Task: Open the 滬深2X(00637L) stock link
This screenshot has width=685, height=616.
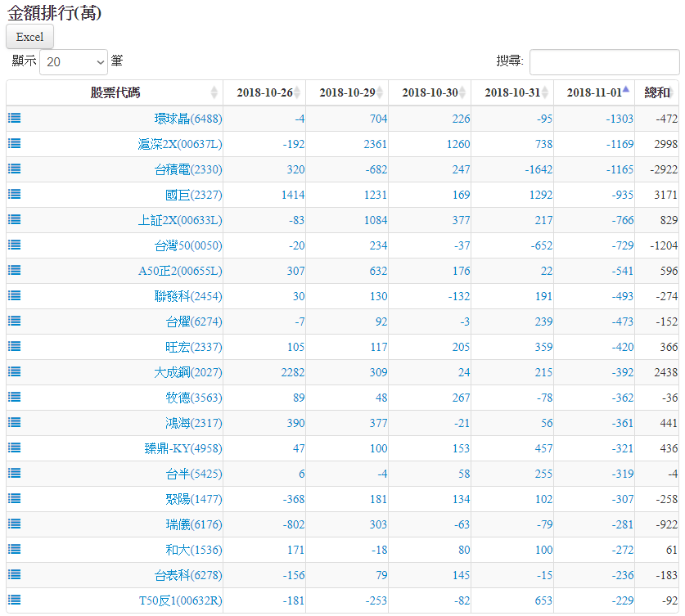Action: [x=179, y=144]
